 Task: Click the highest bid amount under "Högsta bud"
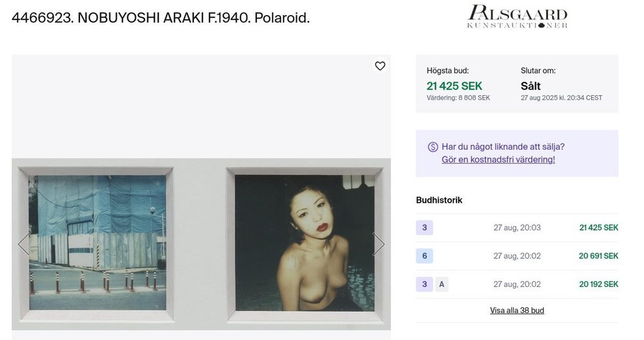(454, 86)
